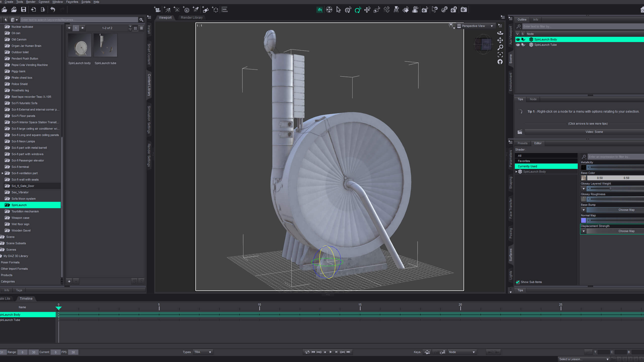
Task: Click the viewport orbit icon
Action: [x=500, y=33]
